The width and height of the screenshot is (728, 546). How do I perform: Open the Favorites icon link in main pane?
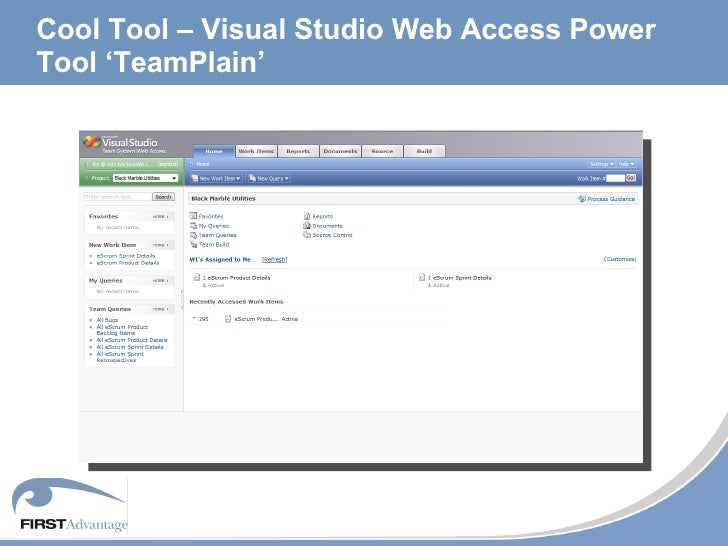click(x=193, y=216)
